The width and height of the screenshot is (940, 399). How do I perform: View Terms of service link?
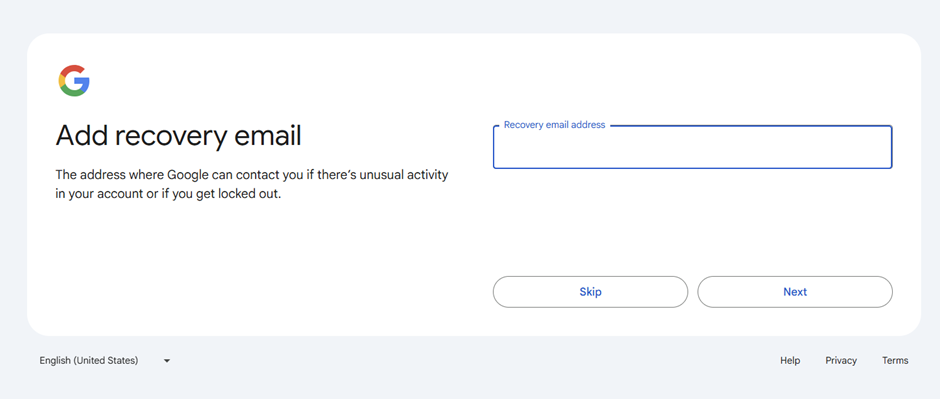pyautogui.click(x=895, y=361)
